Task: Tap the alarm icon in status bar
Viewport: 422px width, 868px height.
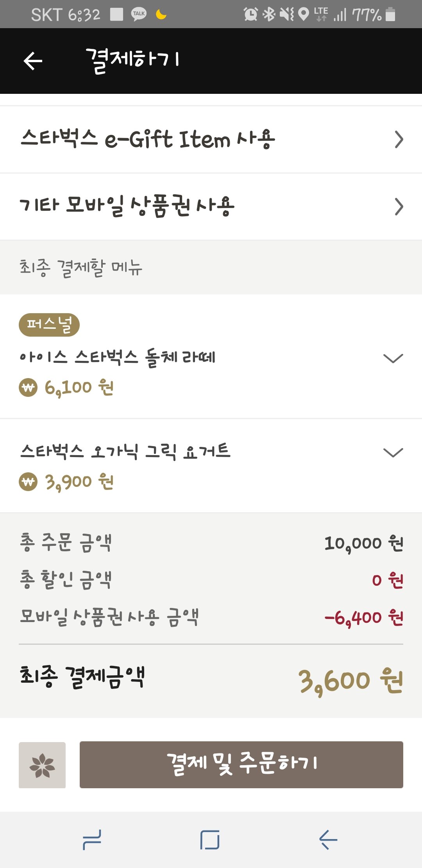Action: coord(250,14)
